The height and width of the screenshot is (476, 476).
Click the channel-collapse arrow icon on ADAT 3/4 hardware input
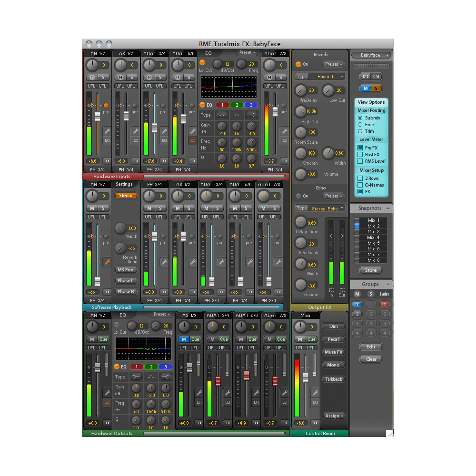pyautogui.click(x=164, y=161)
